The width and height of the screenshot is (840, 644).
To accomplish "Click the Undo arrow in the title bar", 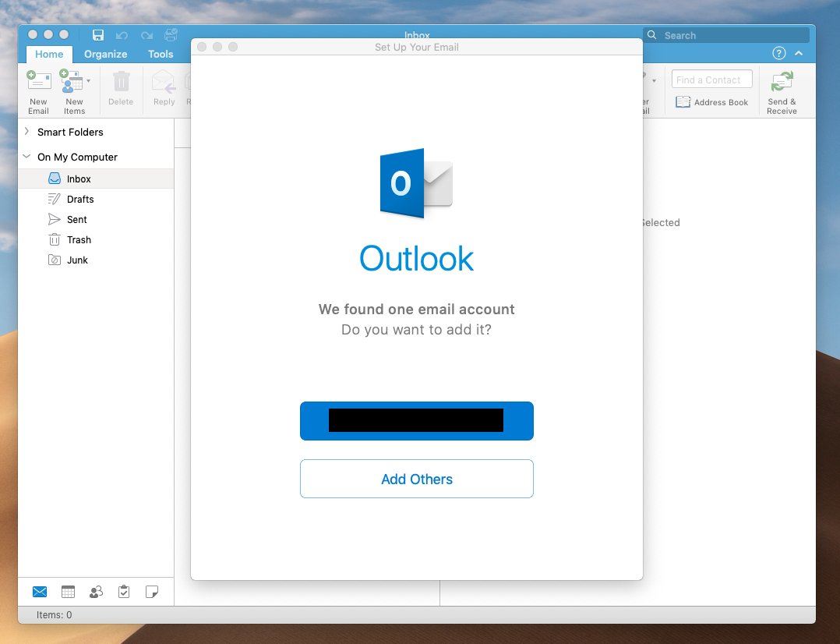I will point(122,36).
